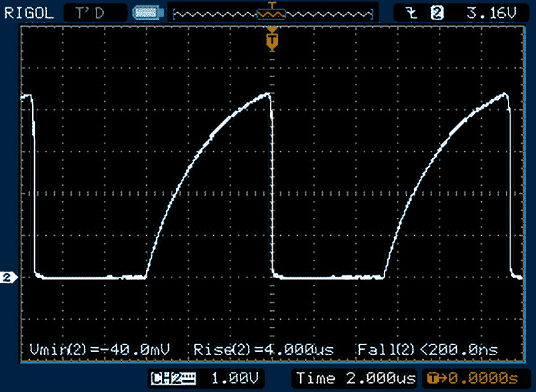Open the Time 2.000us timebase setting
The width and height of the screenshot is (536, 392).
(355, 379)
